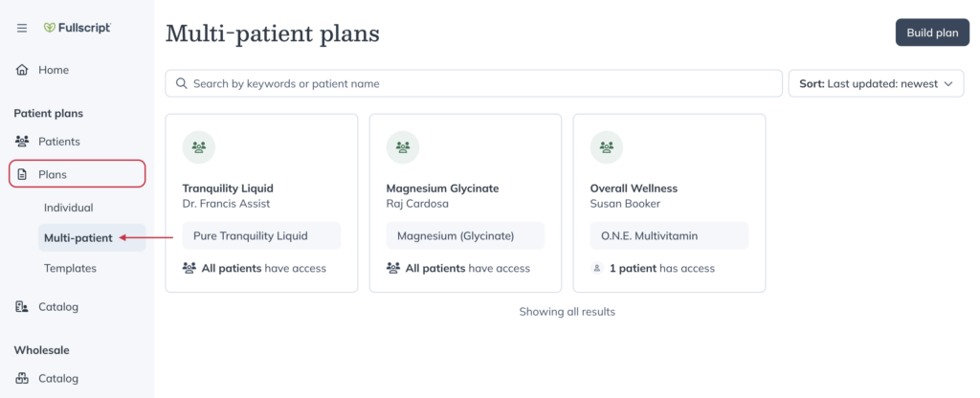980x398 pixels.
Task: Click the magnifier icon in search bar
Action: [182, 84]
